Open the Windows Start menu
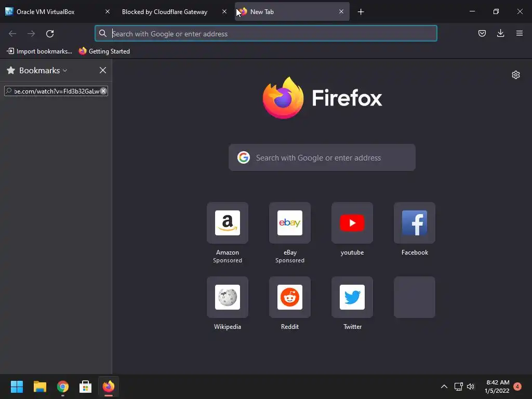Viewport: 532px width, 399px height. (17, 387)
